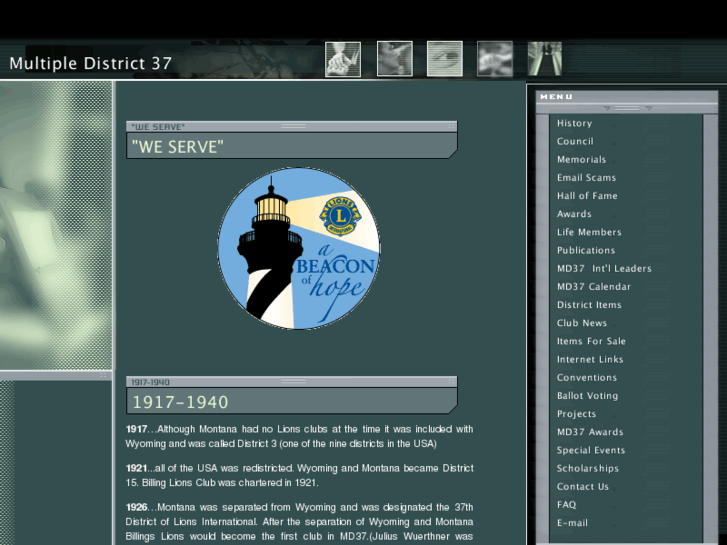
Task: Open Club News
Action: coord(582,323)
